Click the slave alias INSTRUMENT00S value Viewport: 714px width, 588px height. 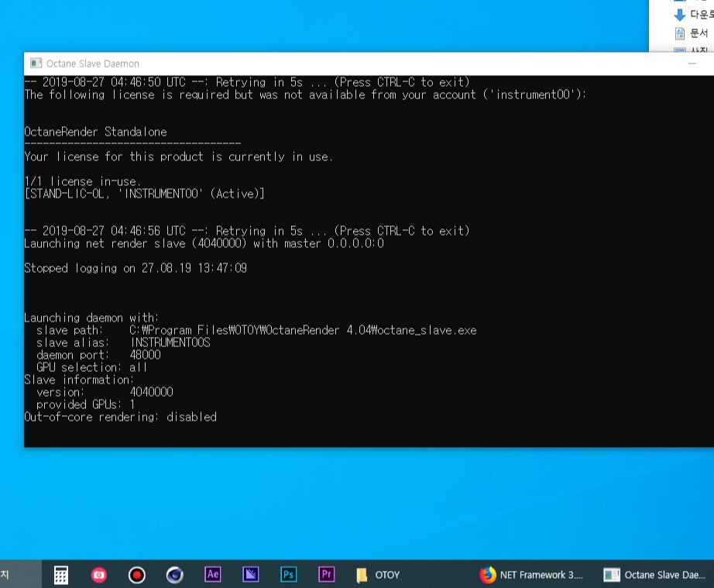tap(170, 342)
